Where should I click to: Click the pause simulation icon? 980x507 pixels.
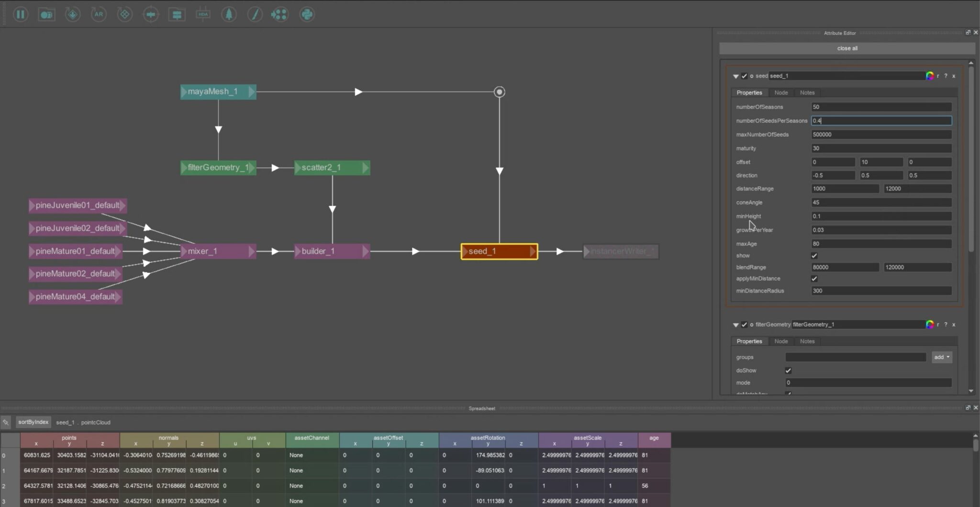21,14
